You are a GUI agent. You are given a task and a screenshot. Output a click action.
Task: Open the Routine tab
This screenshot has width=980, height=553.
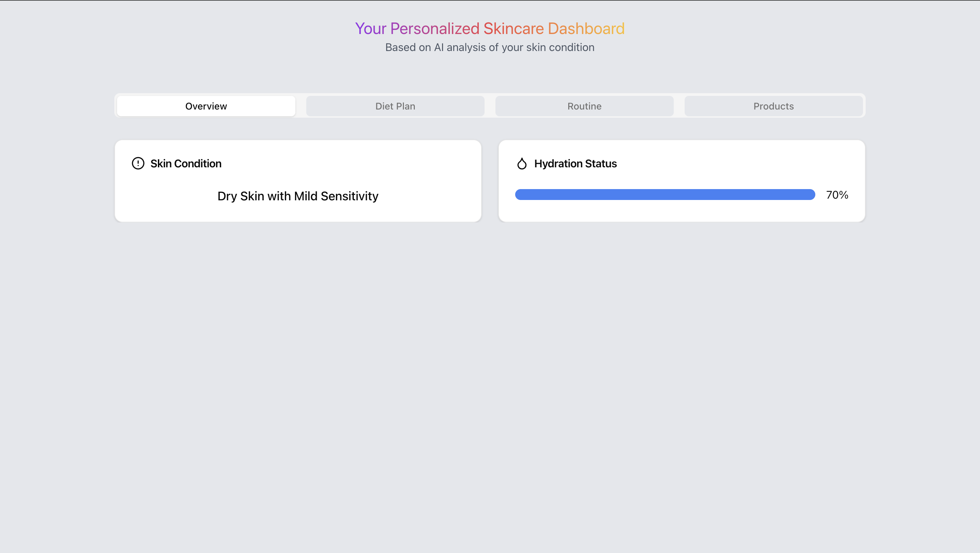point(584,106)
